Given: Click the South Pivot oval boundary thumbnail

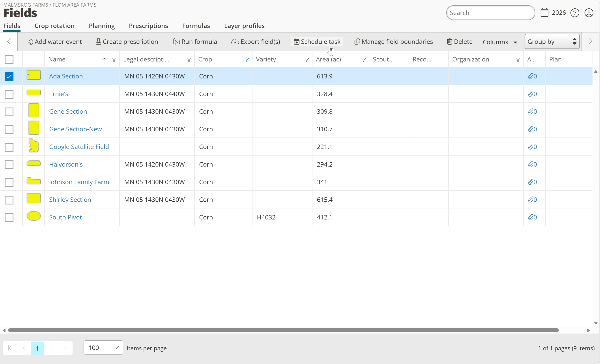Looking at the screenshot, I should [34, 216].
